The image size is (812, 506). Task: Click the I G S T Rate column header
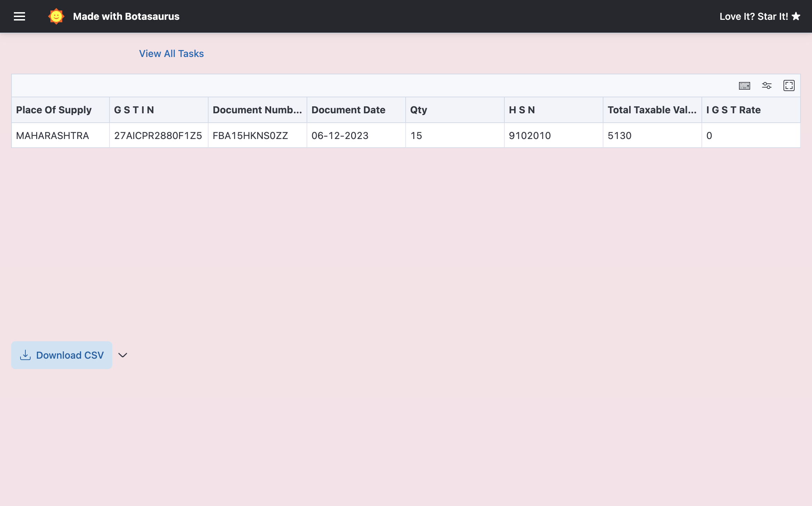click(733, 110)
